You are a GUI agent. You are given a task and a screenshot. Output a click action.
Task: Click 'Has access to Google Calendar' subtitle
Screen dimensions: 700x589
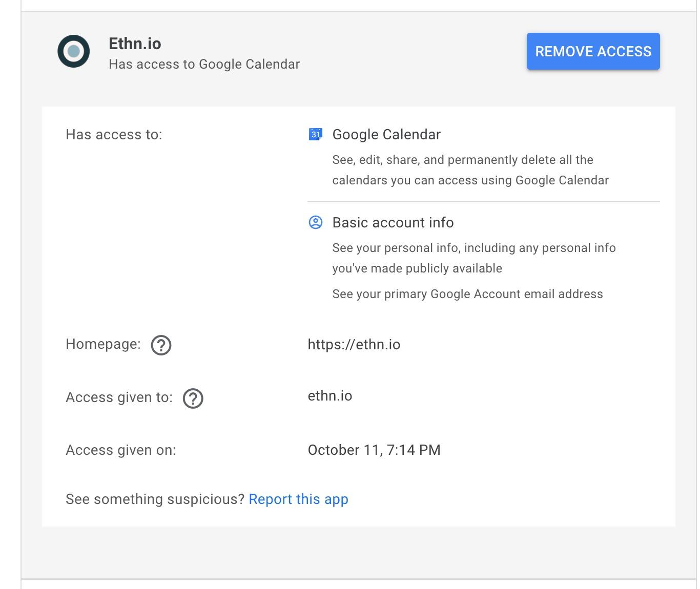pyautogui.click(x=204, y=64)
